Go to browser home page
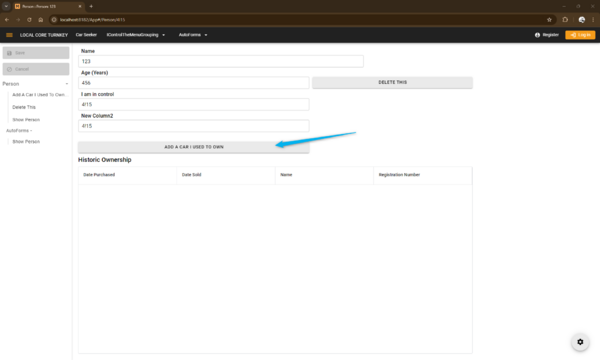The image size is (600, 360). pos(41,20)
